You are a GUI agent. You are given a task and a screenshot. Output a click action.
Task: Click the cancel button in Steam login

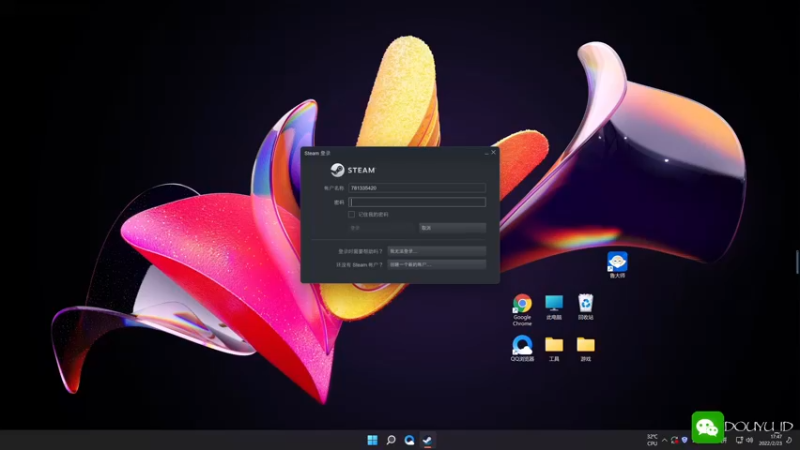coord(453,228)
